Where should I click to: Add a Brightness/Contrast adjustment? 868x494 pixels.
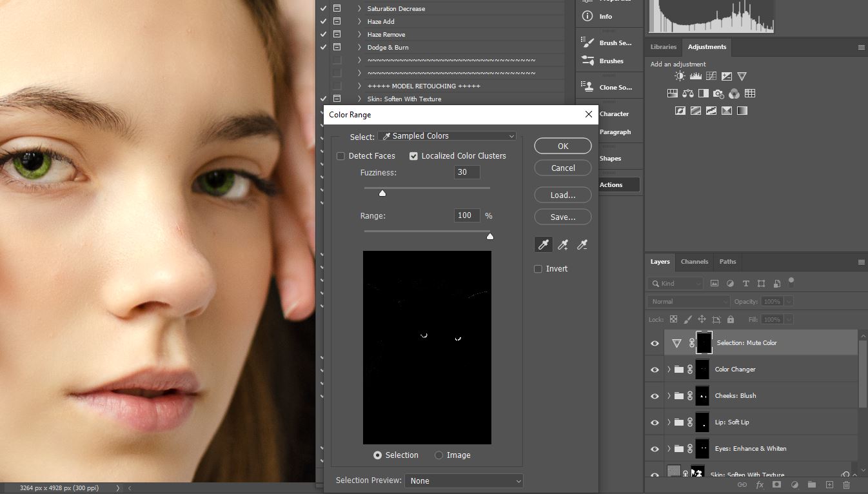pyautogui.click(x=680, y=76)
